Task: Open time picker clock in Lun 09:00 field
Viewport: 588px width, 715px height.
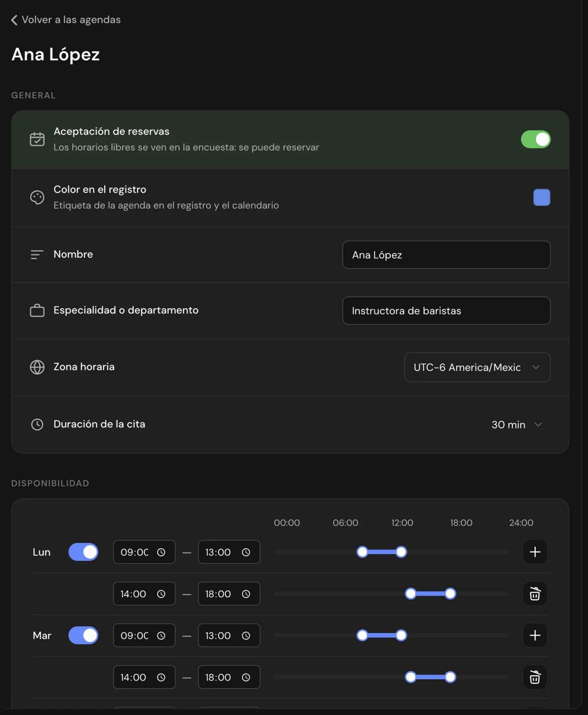Action: [161, 552]
